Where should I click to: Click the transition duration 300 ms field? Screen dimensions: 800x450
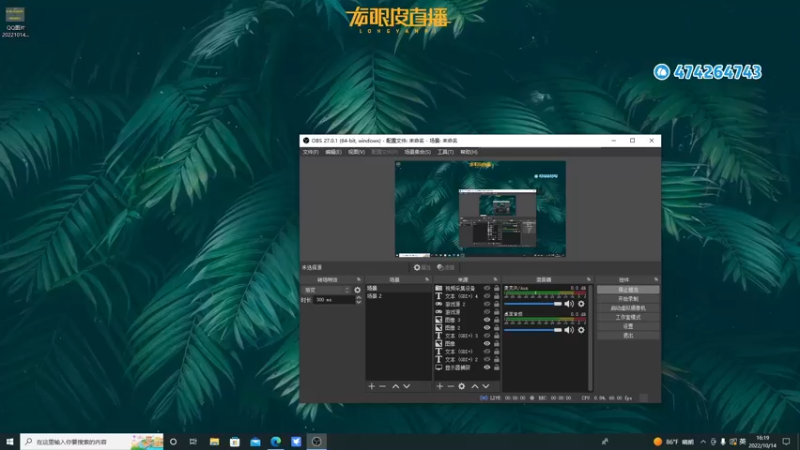click(x=334, y=300)
